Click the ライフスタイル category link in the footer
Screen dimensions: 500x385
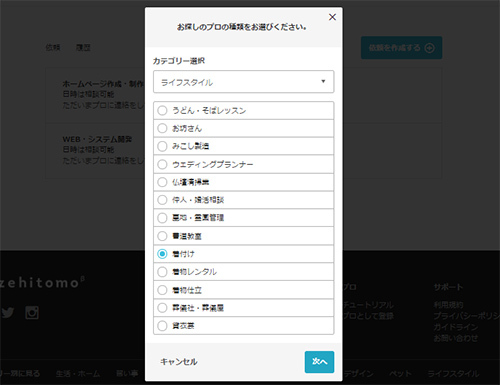[x=453, y=374]
